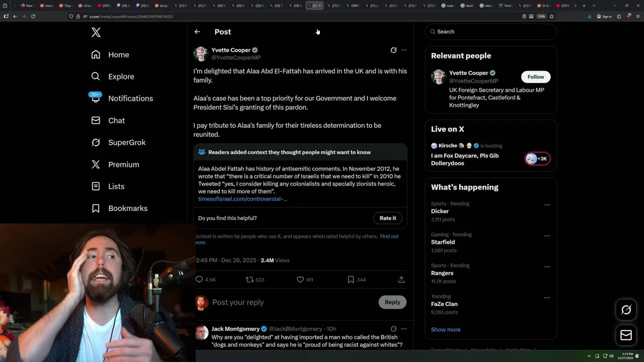Click Show more under What's happening
Screen dimensions: 644x362
pyautogui.click(x=445, y=330)
